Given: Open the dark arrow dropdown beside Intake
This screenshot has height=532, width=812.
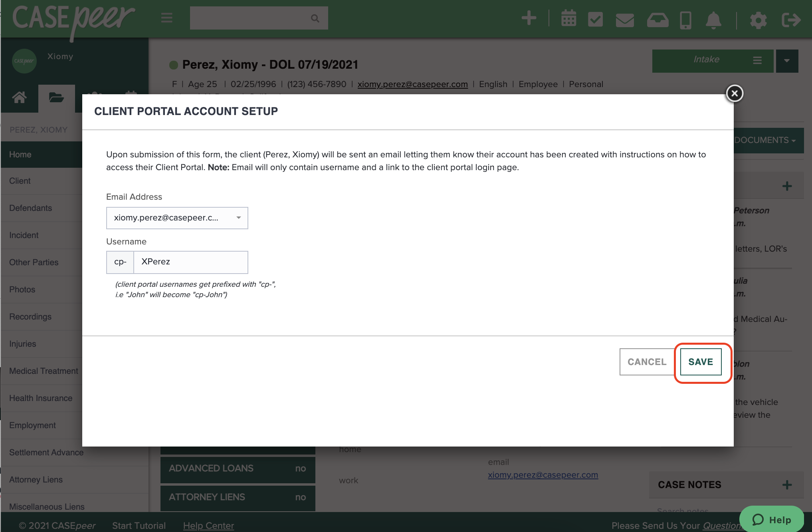Looking at the screenshot, I should [x=786, y=61].
